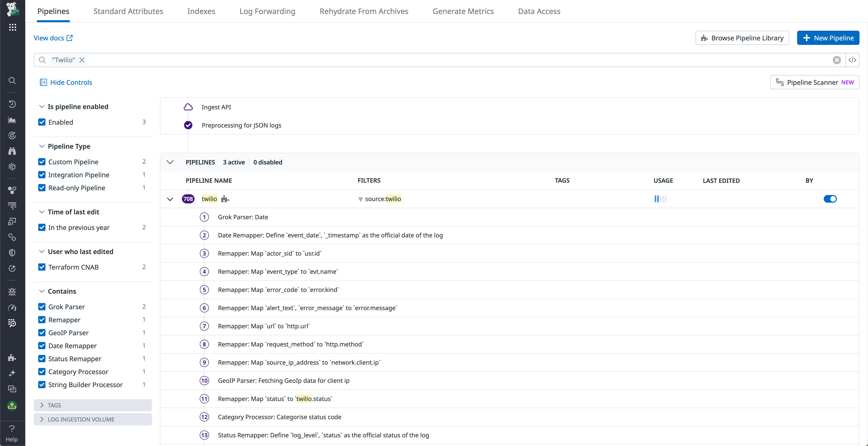This screenshot has height=446, width=868.
Task: Open the Security shield icon in the sidebar
Action: coord(12,253)
